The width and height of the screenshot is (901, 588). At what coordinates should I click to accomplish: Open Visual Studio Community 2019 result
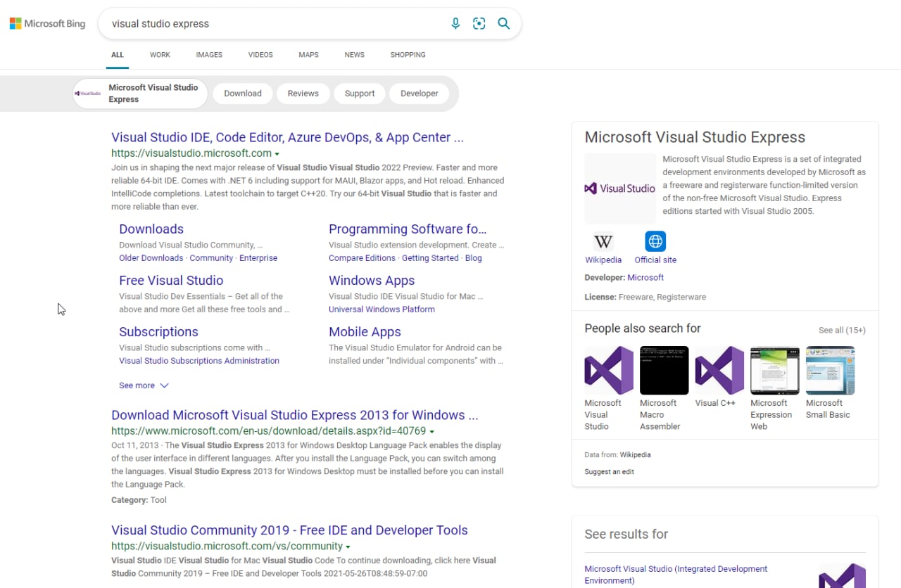(289, 530)
